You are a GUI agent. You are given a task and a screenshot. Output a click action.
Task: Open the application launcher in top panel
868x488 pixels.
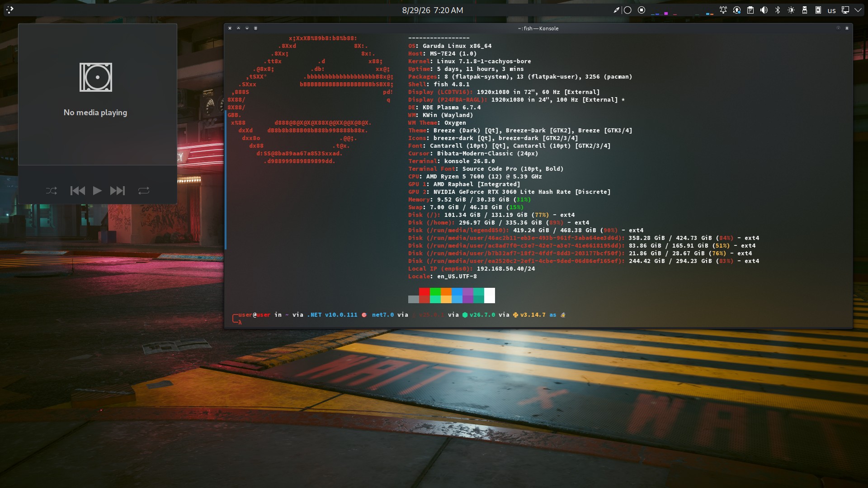[x=10, y=9]
